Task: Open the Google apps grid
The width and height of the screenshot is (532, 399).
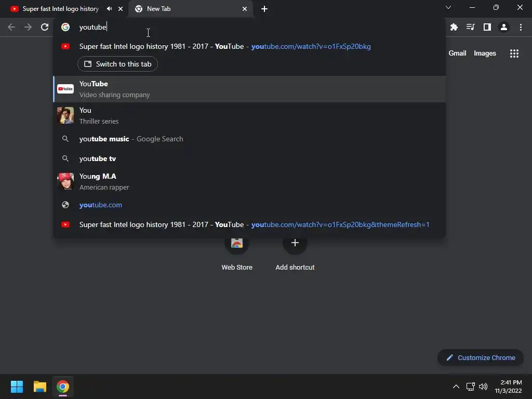Action: (514, 54)
